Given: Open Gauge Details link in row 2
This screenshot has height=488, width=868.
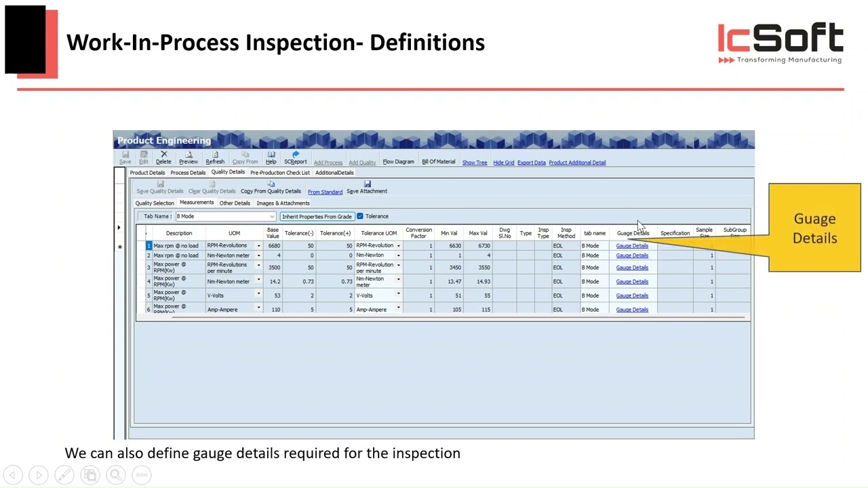Looking at the screenshot, I should click(632, 256).
